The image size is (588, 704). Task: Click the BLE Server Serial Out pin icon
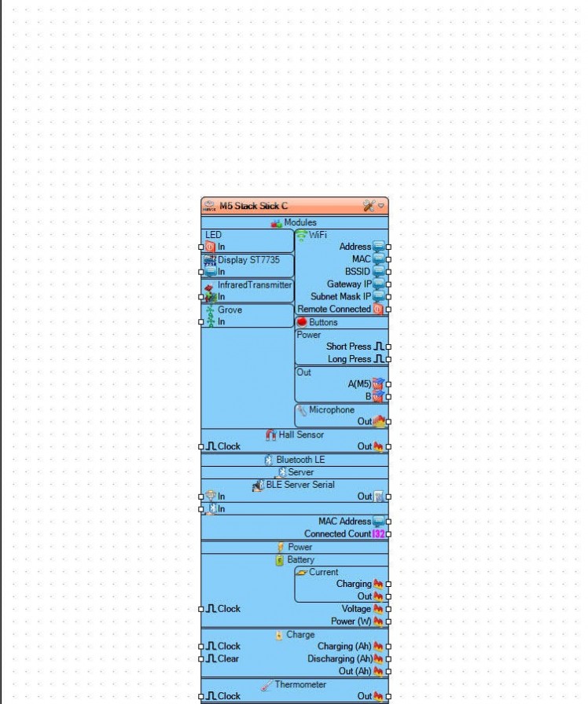(x=379, y=497)
